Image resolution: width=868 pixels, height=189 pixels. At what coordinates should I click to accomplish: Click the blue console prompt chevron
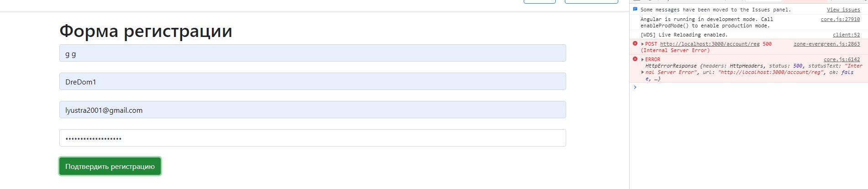[635, 87]
